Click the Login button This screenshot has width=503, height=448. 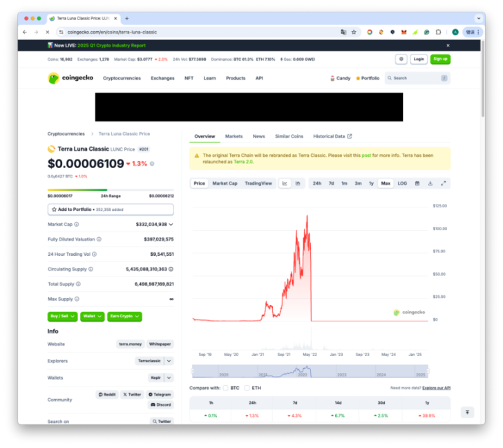[419, 59]
